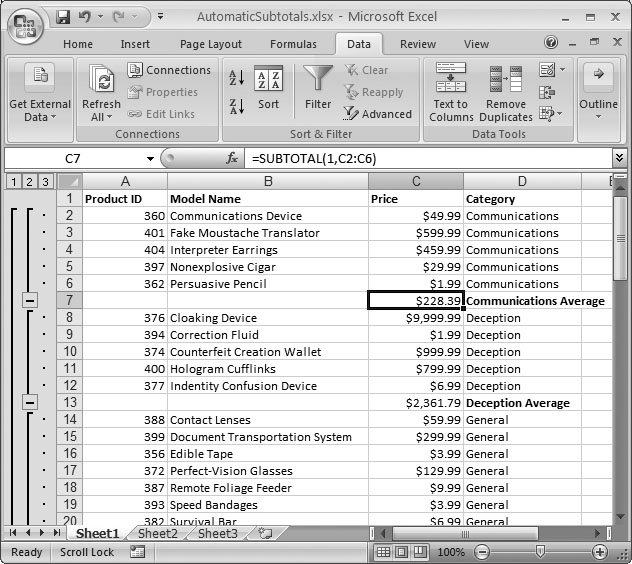Image resolution: width=632 pixels, height=564 pixels.
Task: Click the macro recording status bar icon
Action: (x=137, y=552)
